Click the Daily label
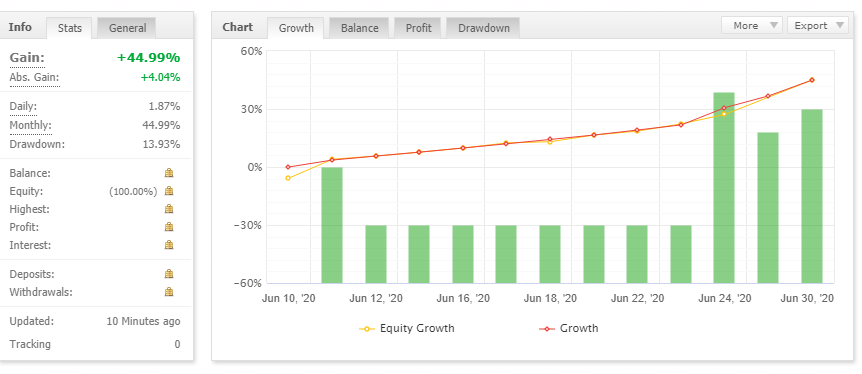Viewport: 862px width, 374px height. pyautogui.click(x=23, y=107)
